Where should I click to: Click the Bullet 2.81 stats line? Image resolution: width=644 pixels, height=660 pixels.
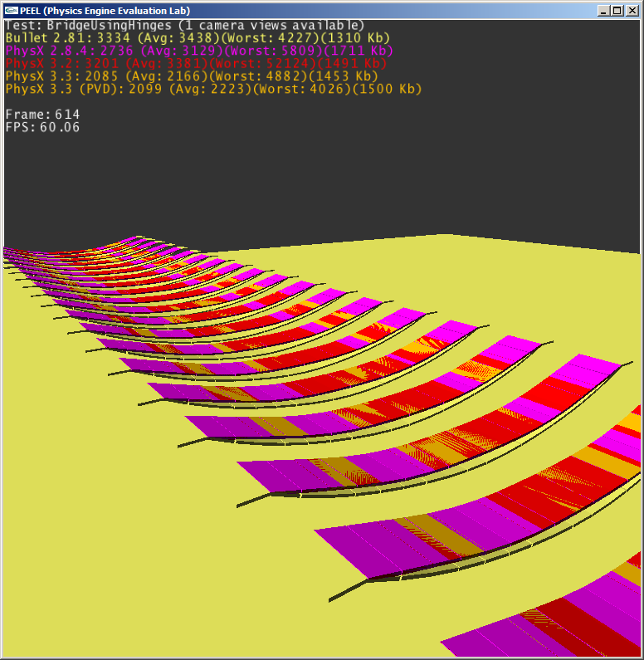click(198, 38)
